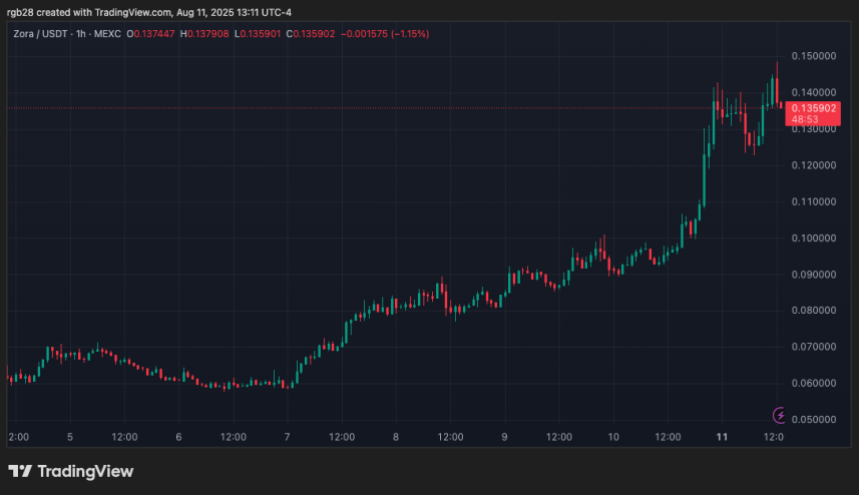Click the 0.150000 price axis label
Viewport: 859px width, 495px height.
(x=813, y=56)
